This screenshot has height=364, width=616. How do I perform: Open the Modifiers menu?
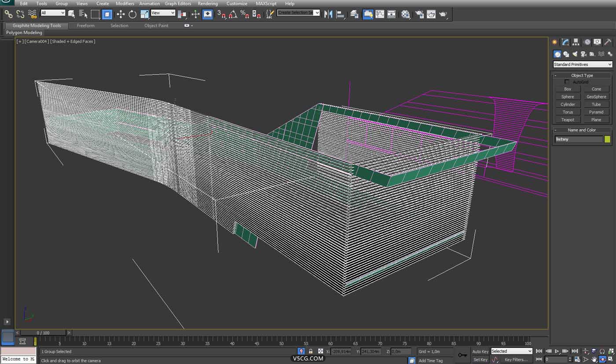(x=125, y=4)
